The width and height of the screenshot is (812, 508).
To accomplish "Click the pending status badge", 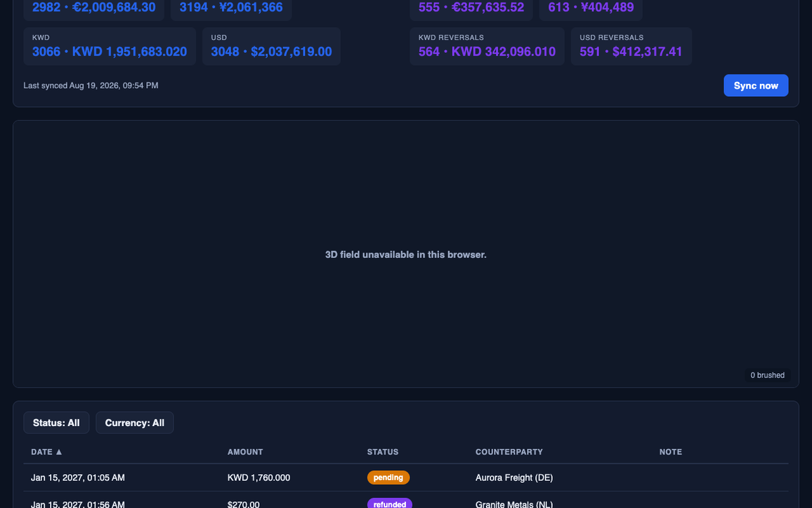I will pyautogui.click(x=388, y=478).
